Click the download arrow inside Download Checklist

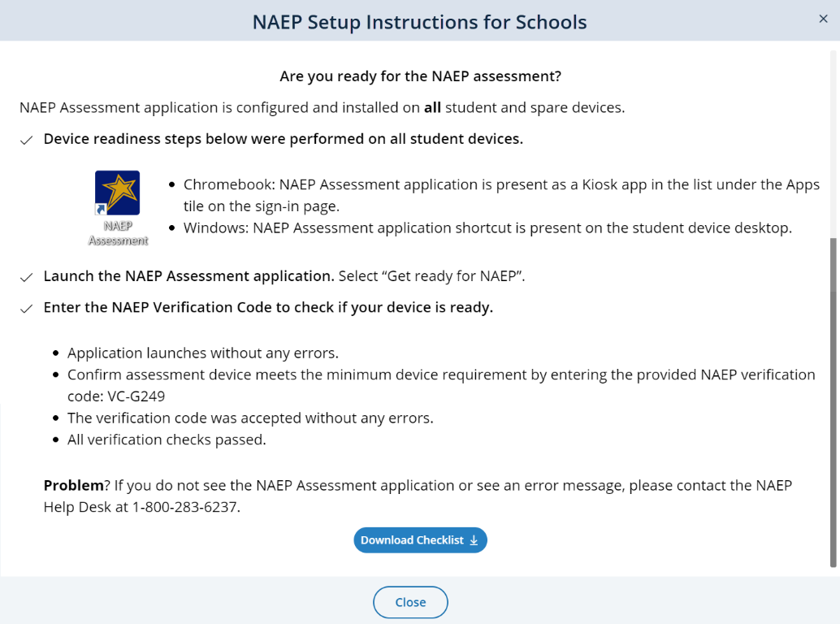click(474, 540)
